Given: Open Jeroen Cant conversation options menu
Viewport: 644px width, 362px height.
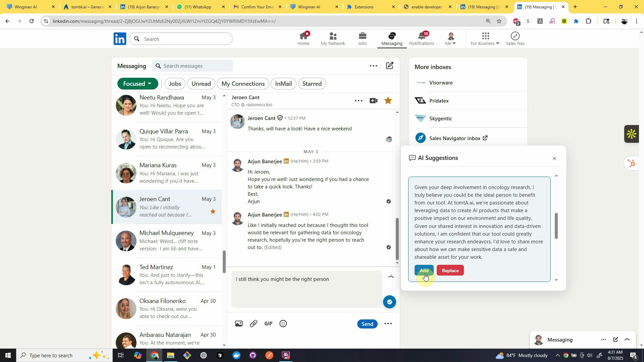Looking at the screenshot, I should pos(358,101).
